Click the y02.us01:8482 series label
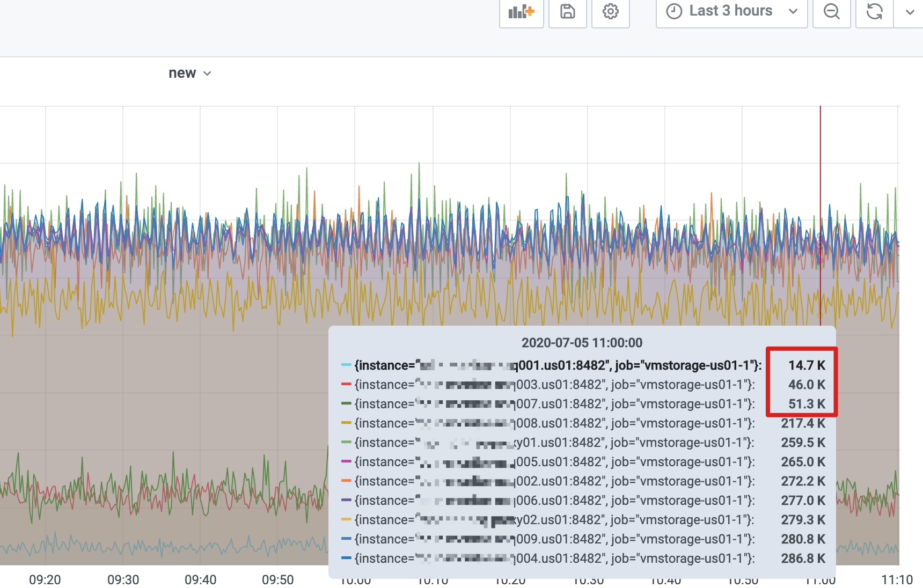 [554, 520]
